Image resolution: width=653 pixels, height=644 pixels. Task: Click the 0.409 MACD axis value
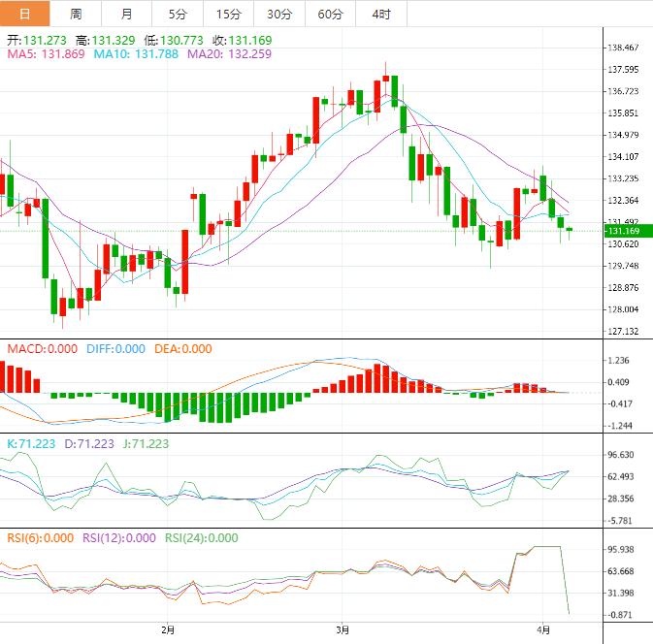point(618,382)
